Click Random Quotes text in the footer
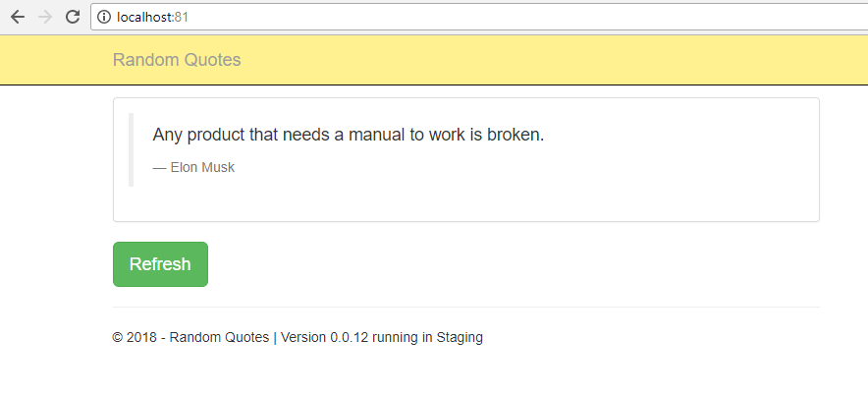 (x=219, y=337)
